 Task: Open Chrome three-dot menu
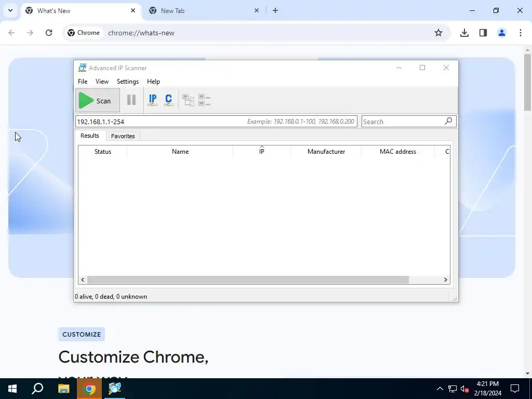click(x=521, y=33)
